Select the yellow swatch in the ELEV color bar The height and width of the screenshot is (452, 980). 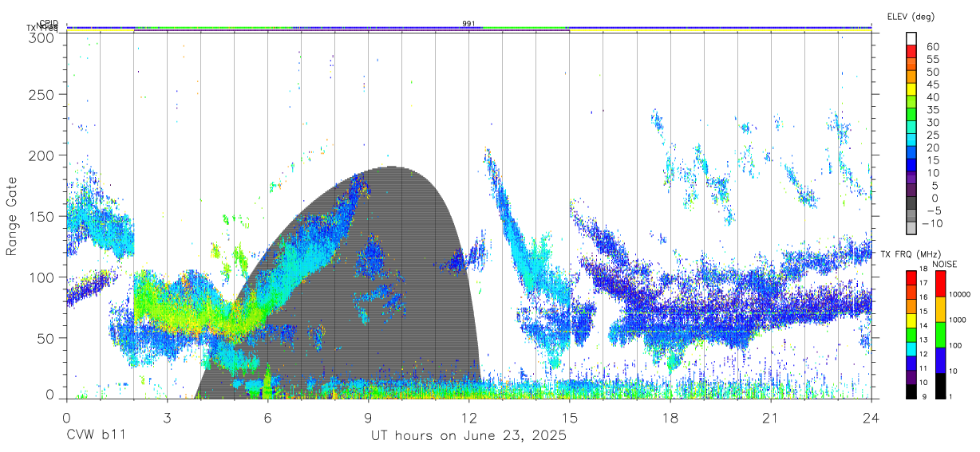911,88
